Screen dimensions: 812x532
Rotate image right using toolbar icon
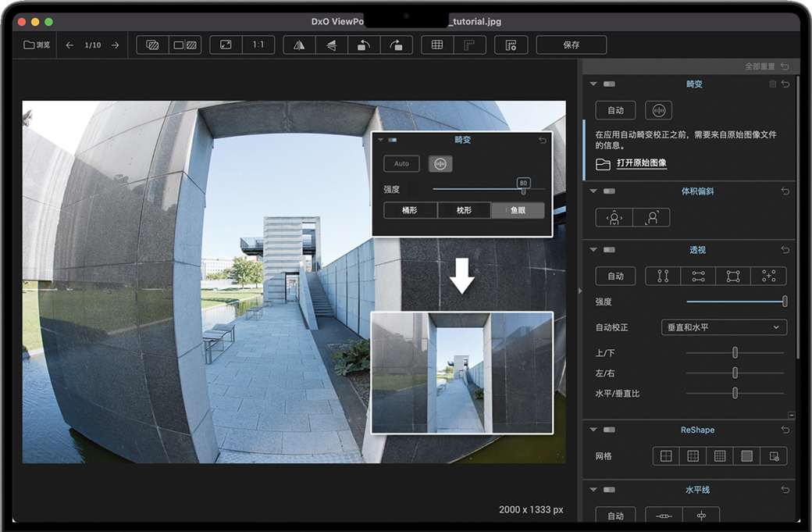click(396, 45)
